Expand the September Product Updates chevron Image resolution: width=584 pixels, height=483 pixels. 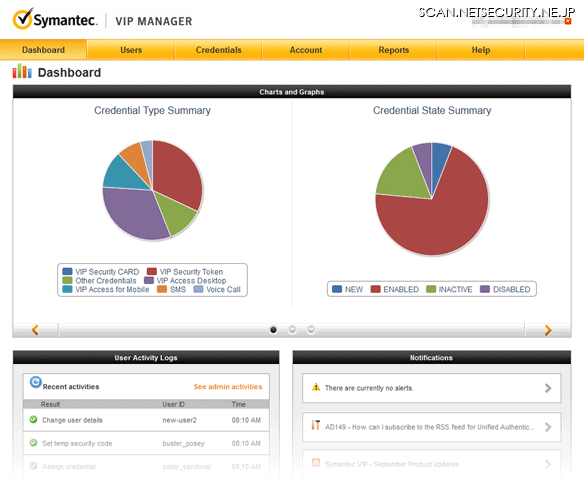pos(548,464)
